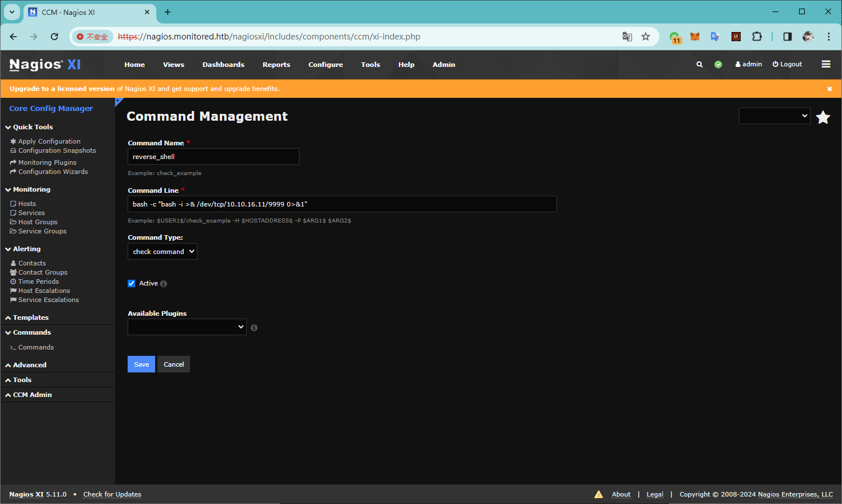The width and height of the screenshot is (842, 504).
Task: Open the About footer link
Action: click(621, 494)
